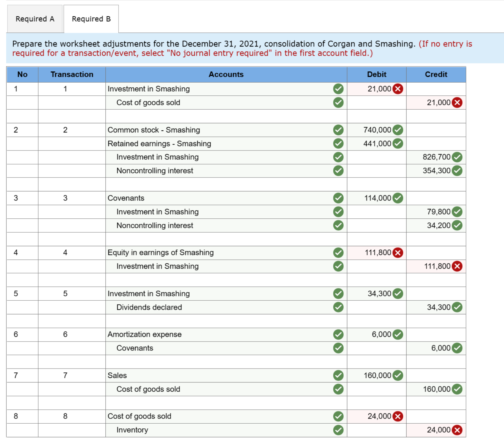This screenshot has width=504, height=442.
Task: Click the check icon in the Equity in earnings row
Action: [x=338, y=253]
